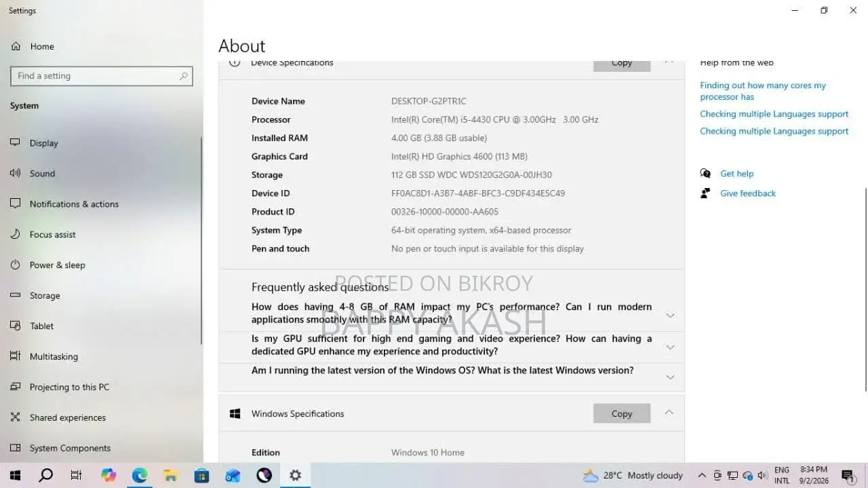Open network status tray icon
Screen dimensions: 868x488
[x=732, y=475]
